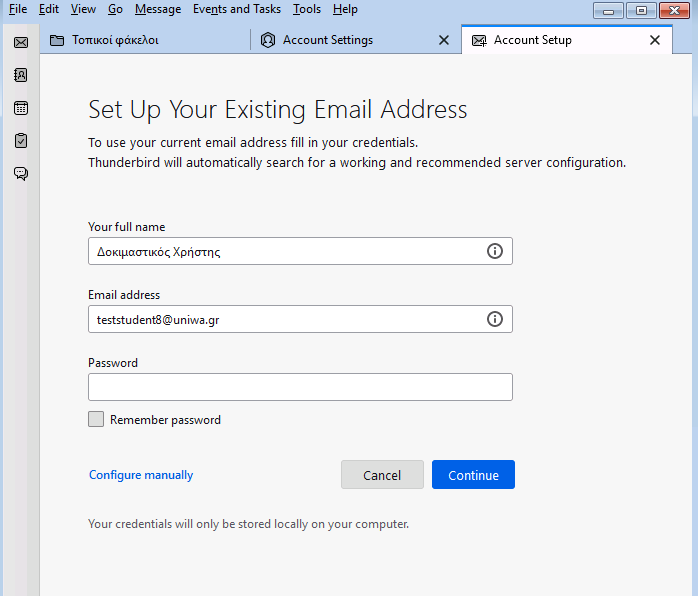This screenshot has height=596, width=698.
Task: Open the Tools menu
Action: point(307,9)
